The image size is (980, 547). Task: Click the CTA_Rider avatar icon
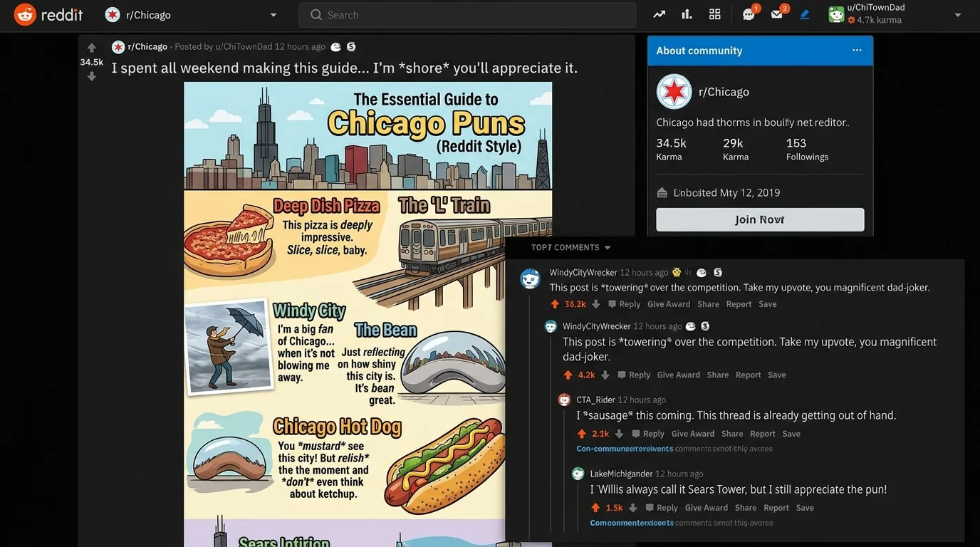(564, 400)
